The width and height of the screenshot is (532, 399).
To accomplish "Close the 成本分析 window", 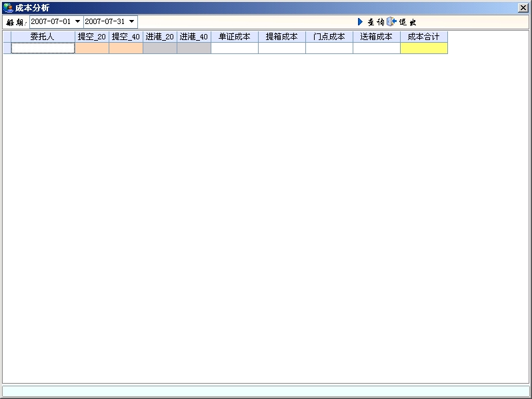I will pos(523,8).
